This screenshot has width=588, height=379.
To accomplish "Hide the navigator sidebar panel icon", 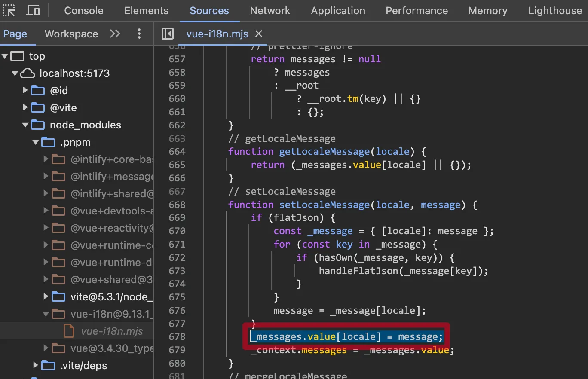I will [x=167, y=34].
